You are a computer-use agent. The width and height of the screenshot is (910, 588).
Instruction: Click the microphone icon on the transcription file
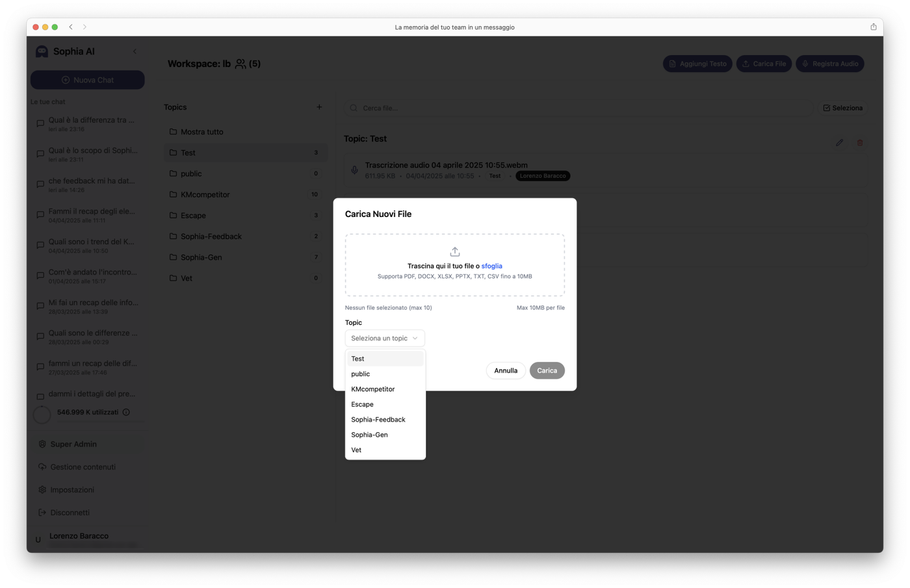click(x=354, y=170)
